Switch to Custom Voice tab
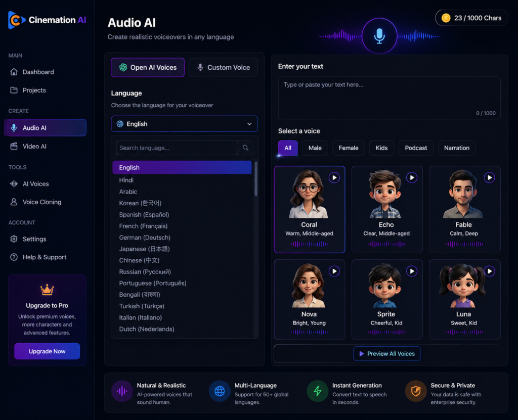The image size is (518, 420). click(x=223, y=67)
